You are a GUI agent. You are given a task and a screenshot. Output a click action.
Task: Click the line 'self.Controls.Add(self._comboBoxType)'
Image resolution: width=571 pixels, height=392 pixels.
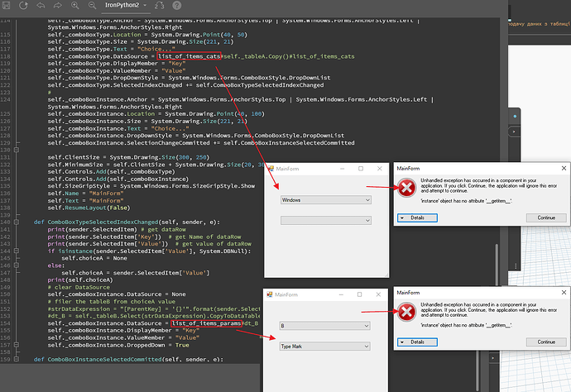(x=112, y=172)
